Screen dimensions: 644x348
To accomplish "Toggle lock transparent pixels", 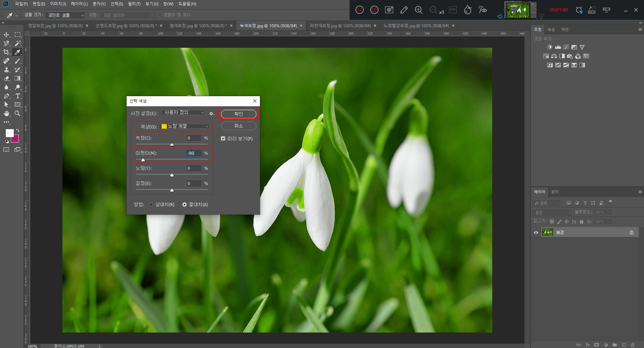I will (552, 222).
